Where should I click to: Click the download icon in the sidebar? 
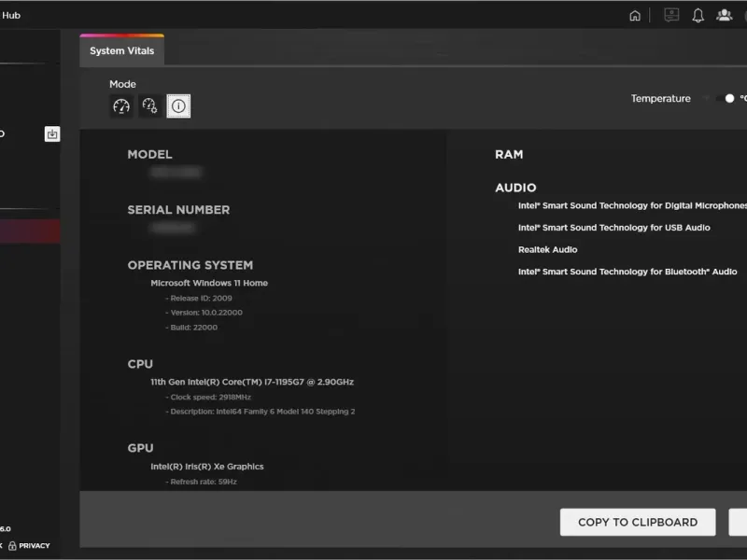52,134
